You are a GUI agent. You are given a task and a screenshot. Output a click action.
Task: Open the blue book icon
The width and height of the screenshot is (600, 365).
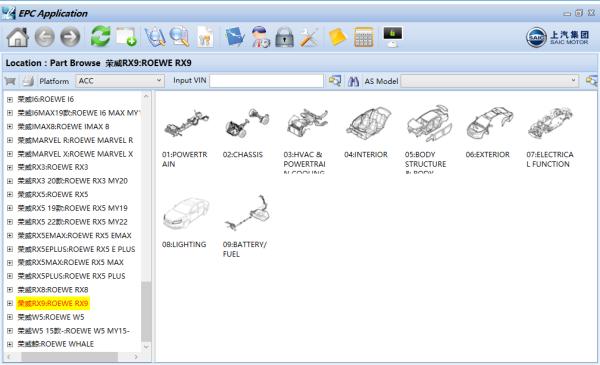[235, 37]
